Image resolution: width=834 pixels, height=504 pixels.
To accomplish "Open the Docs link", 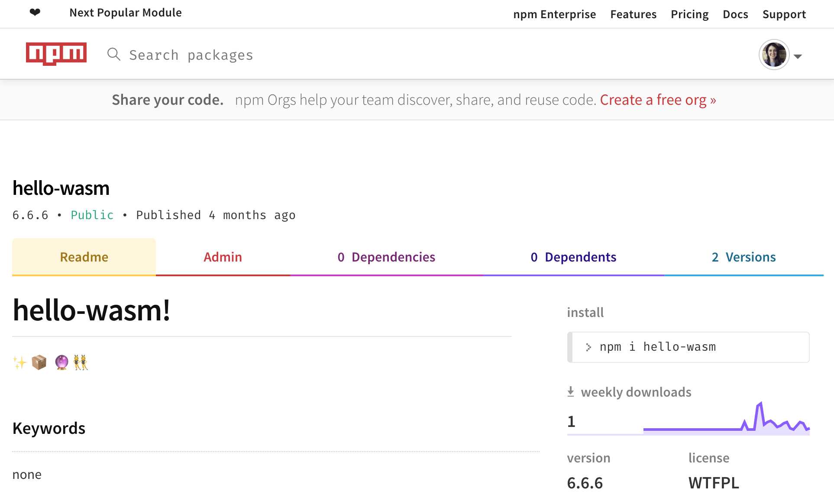I will pos(735,14).
